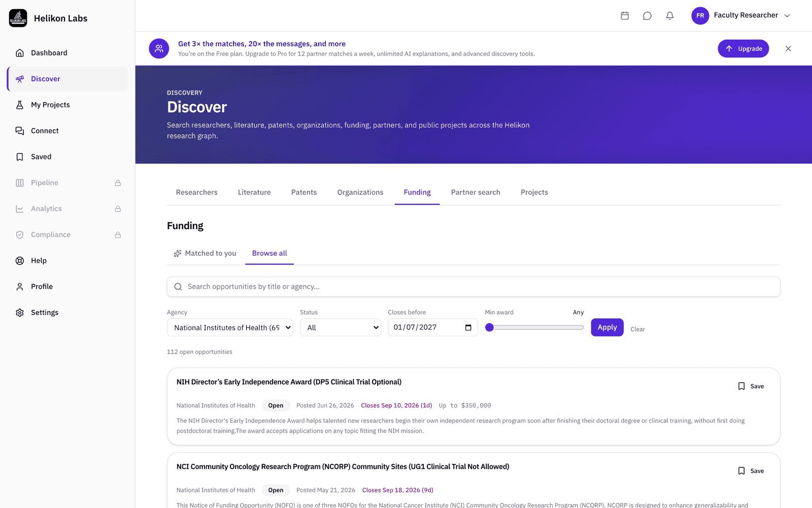812x508 pixels.
Task: Open the date picker calendar icon
Action: tap(468, 328)
